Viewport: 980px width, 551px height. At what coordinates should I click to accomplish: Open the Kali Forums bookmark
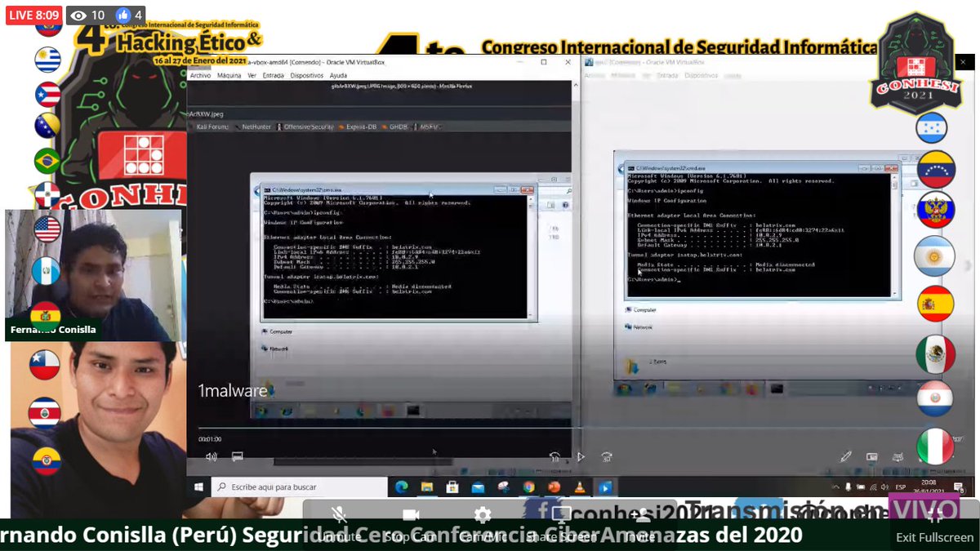pyautogui.click(x=213, y=127)
